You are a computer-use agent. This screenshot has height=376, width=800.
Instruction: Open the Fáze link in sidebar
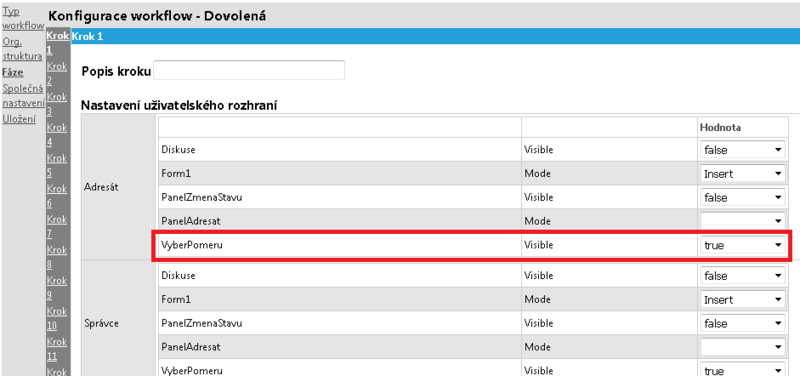click(x=13, y=72)
